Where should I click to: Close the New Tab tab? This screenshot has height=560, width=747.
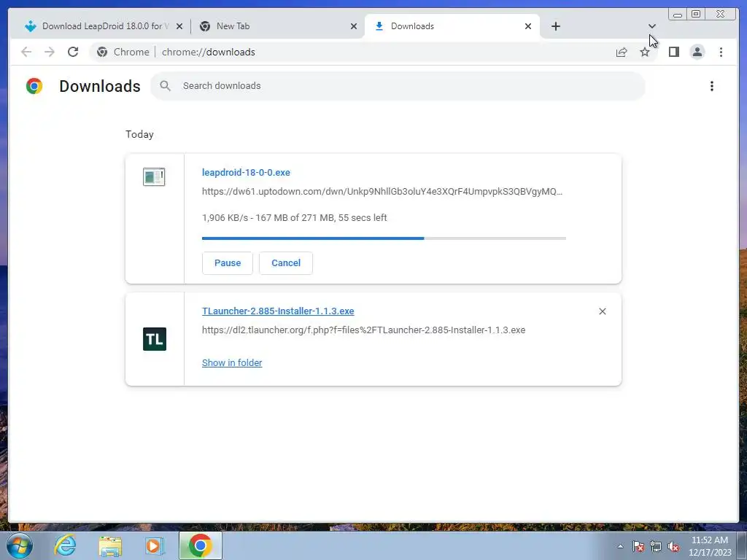click(x=354, y=27)
